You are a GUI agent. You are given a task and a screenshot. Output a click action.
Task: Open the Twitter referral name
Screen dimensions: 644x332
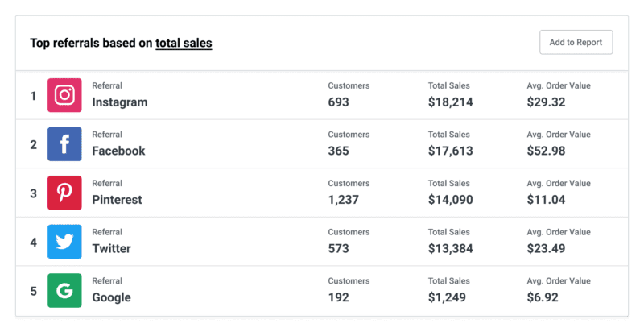(111, 249)
